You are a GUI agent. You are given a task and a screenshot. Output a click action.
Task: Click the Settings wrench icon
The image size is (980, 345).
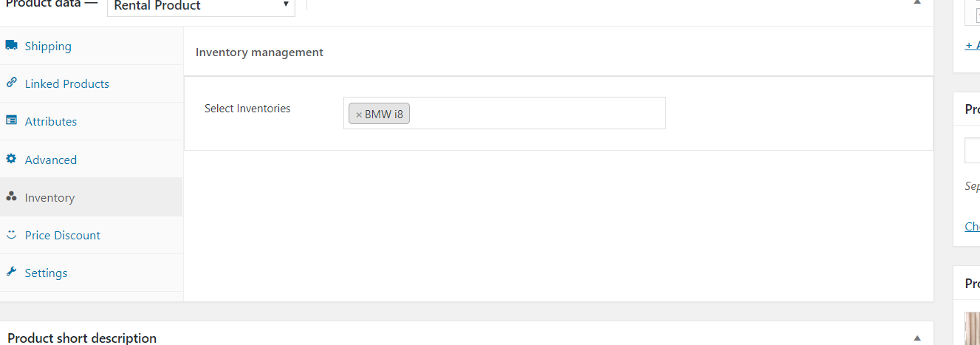tap(11, 272)
